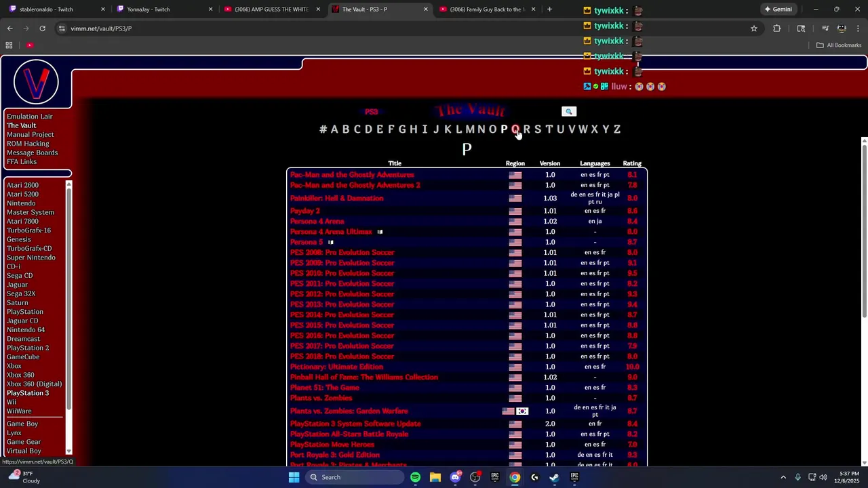Select Dreamcast in system list
The height and width of the screenshot is (488, 868).
click(23, 339)
